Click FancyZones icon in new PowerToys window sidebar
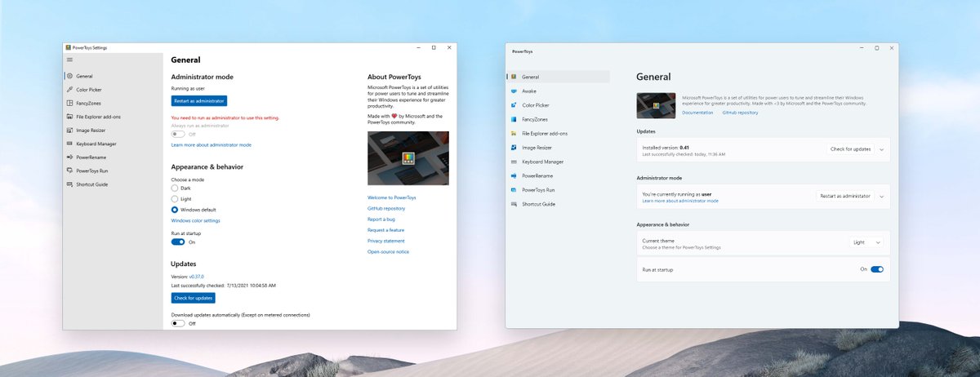This screenshot has height=377, width=980. [x=514, y=119]
